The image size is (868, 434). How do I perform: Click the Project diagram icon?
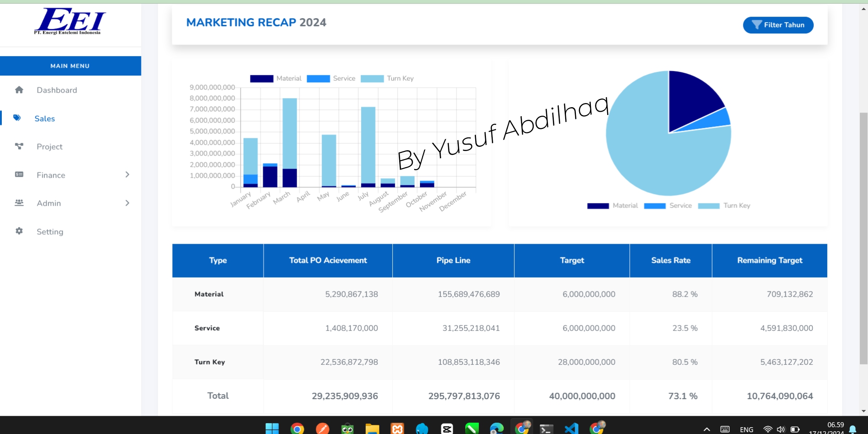(x=19, y=146)
